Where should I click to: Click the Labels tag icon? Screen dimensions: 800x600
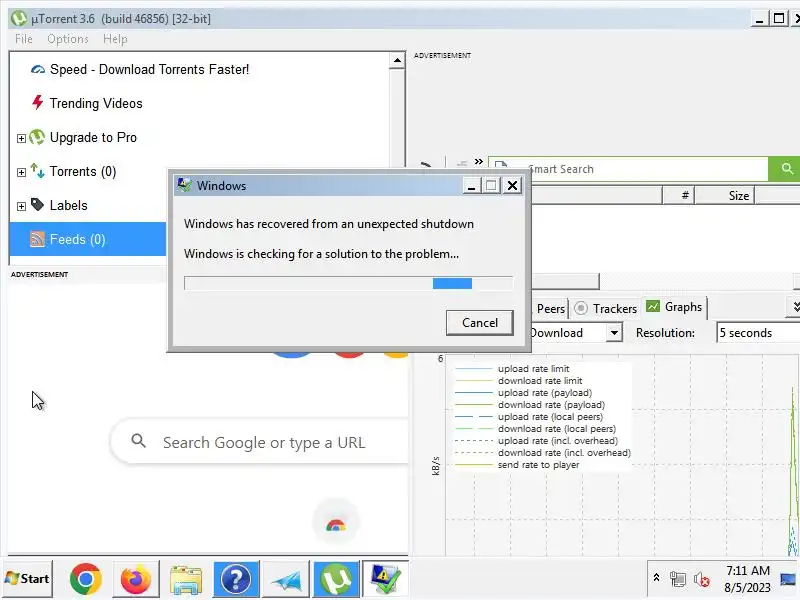(x=38, y=205)
